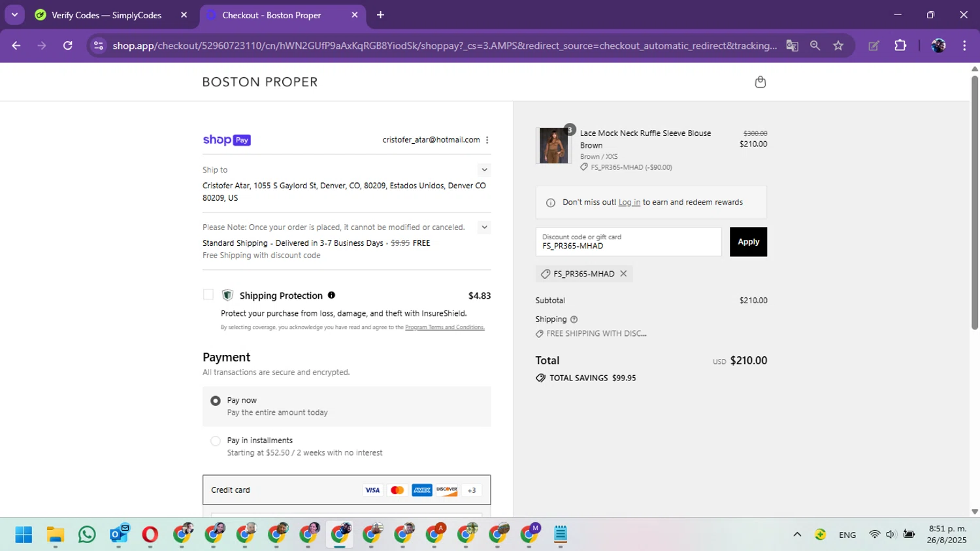Image resolution: width=980 pixels, height=551 pixels.
Task: Click the American Express icon
Action: 422,490
